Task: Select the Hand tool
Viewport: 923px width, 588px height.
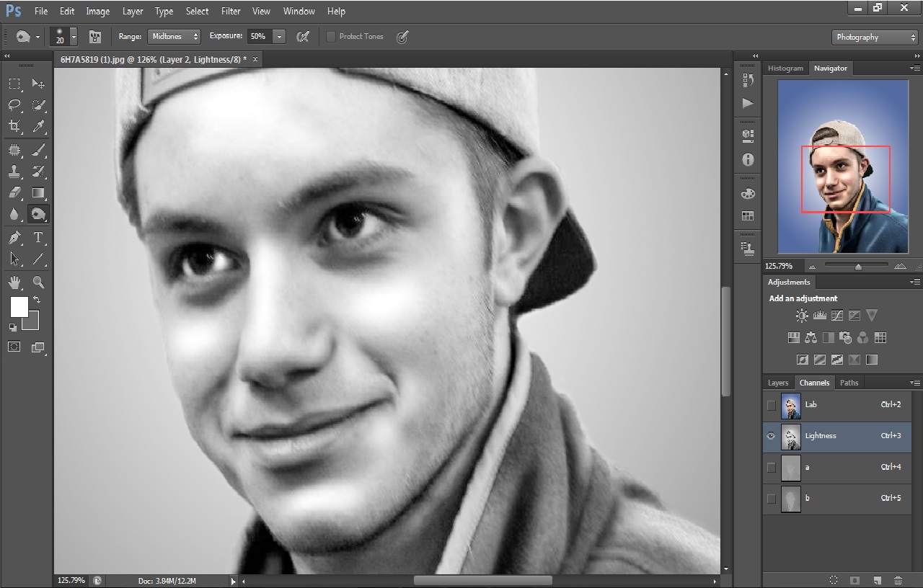Action: click(x=14, y=282)
